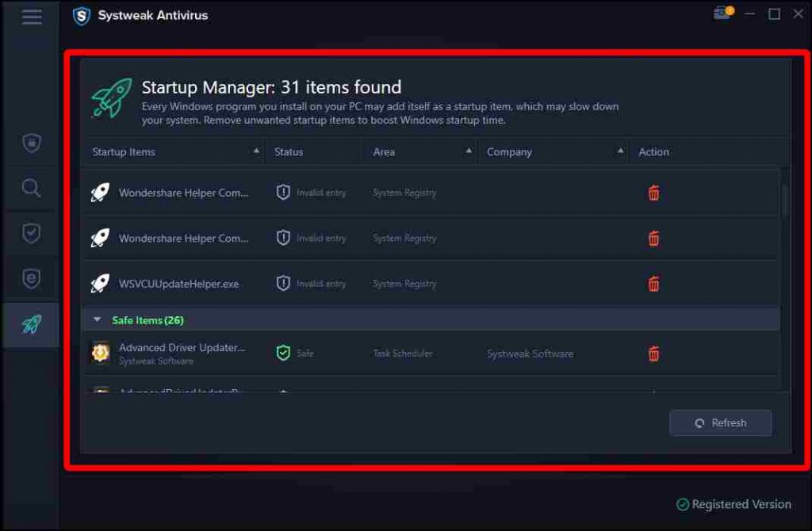Click the Status column header

(289, 151)
